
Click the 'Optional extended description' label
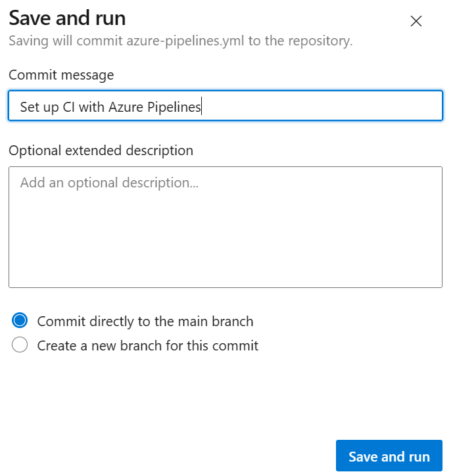click(101, 151)
